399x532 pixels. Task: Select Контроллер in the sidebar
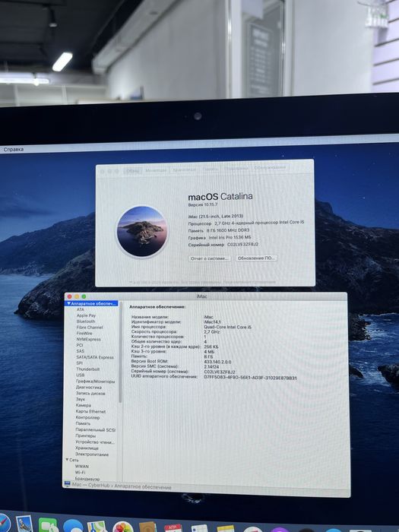[x=87, y=418]
